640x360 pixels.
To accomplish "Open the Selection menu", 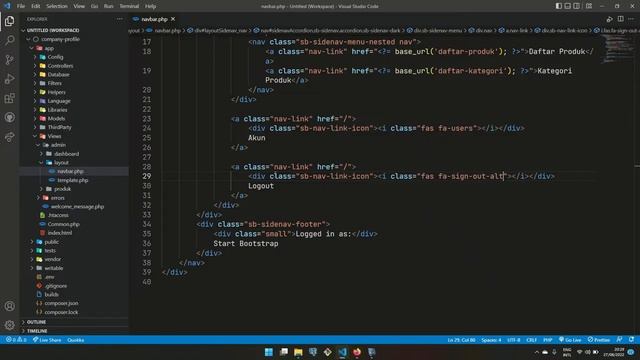I will [x=57, y=6].
